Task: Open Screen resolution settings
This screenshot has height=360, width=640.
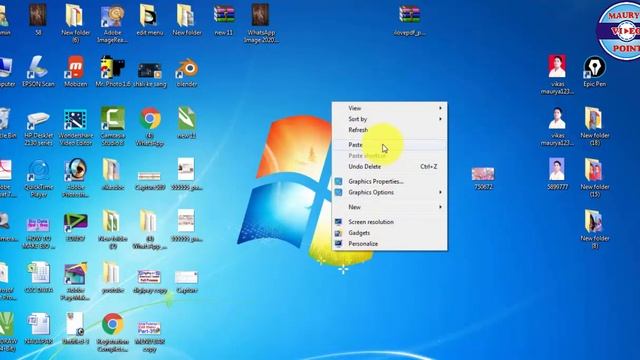Action: [390, 222]
